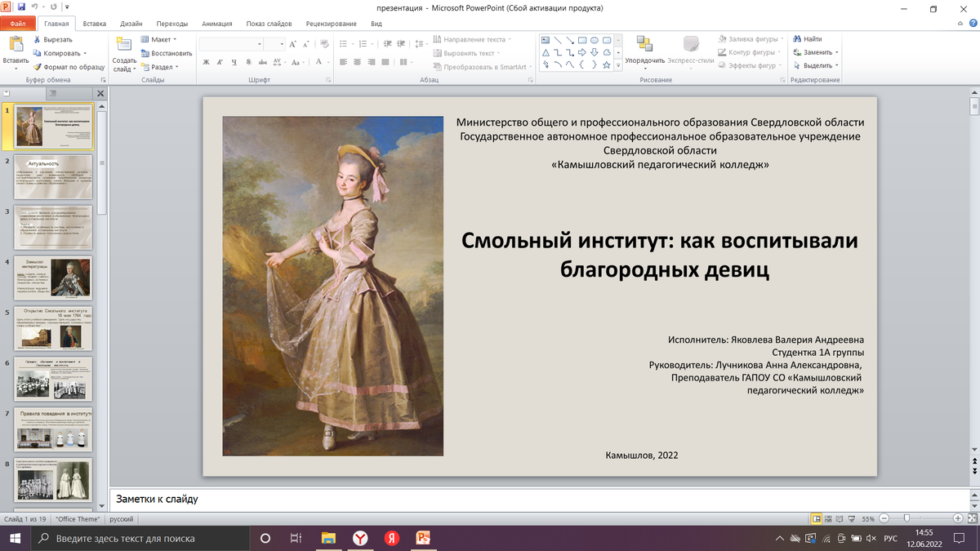The height and width of the screenshot is (551, 980).
Task: Minimize the ribbon with the small caret icon
Action: click(960, 24)
